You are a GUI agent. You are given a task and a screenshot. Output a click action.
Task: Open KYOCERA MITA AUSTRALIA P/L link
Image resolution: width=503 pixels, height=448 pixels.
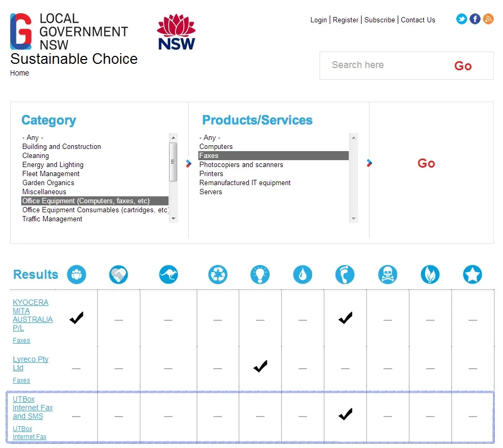[x=32, y=315]
